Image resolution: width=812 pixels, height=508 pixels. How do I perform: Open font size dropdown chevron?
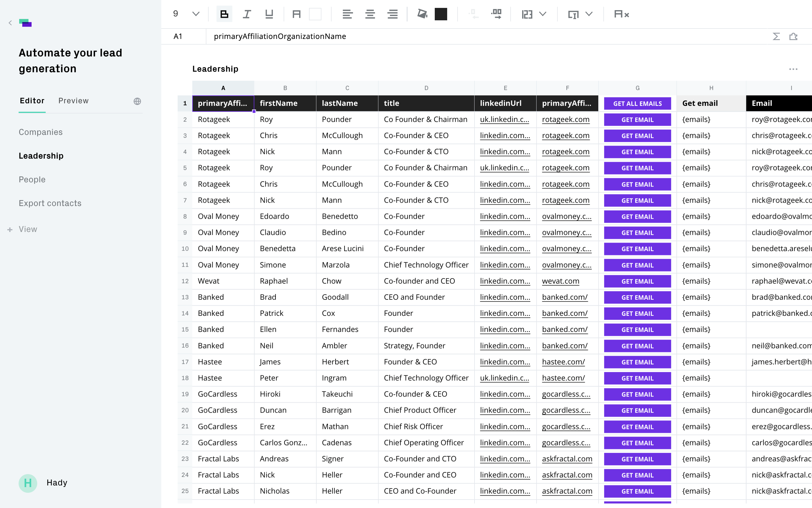click(x=196, y=14)
